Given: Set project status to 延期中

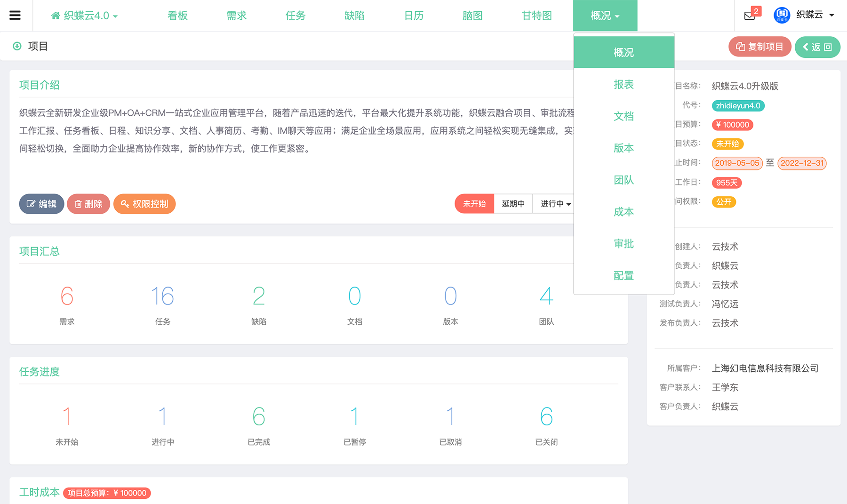Looking at the screenshot, I should click(x=513, y=204).
